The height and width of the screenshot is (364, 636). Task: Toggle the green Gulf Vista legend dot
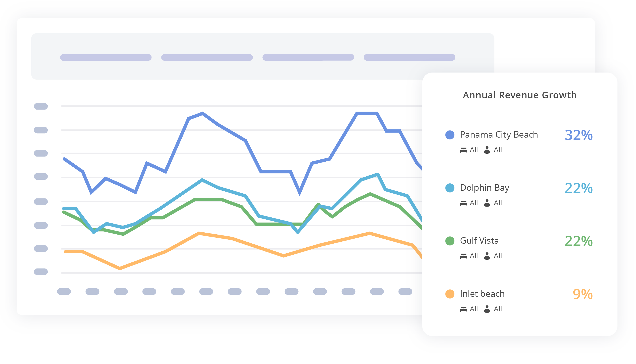pyautogui.click(x=450, y=241)
